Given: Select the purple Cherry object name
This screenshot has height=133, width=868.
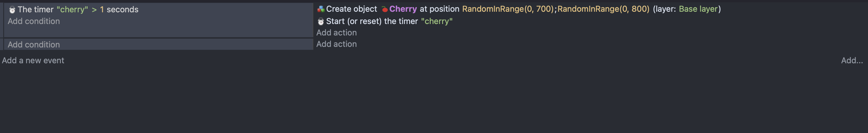Looking at the screenshot, I should [x=403, y=9].
